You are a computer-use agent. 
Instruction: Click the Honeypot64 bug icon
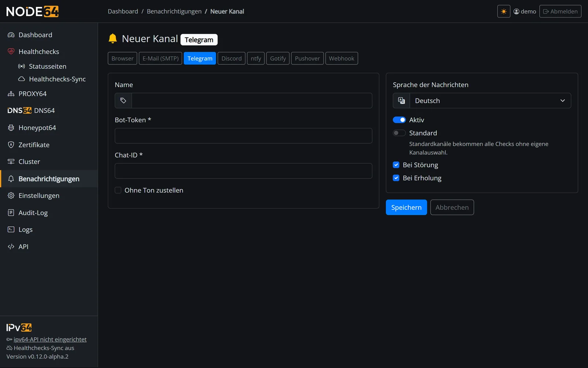[x=11, y=128]
